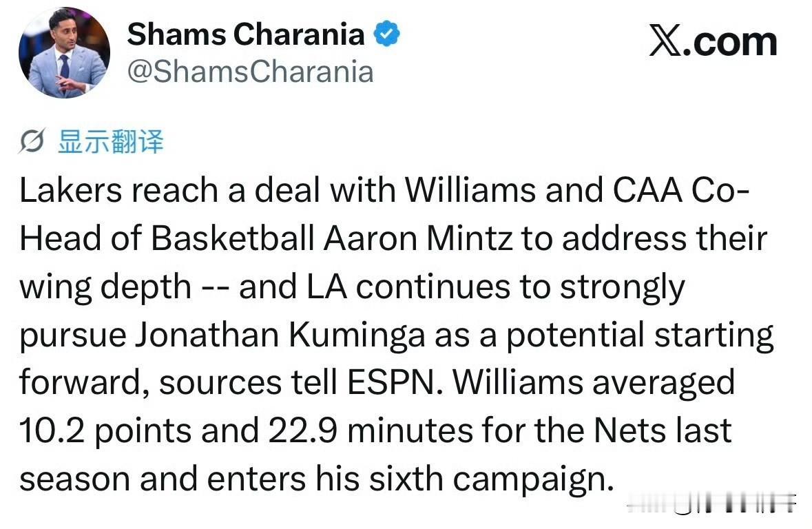The width and height of the screenshot is (812, 529).
Task: Click the blue verified checkmark badge
Action: click(387, 34)
